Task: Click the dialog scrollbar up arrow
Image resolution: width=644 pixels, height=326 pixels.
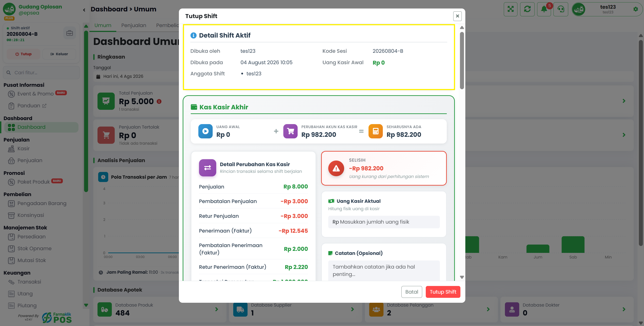Action: coord(462,28)
